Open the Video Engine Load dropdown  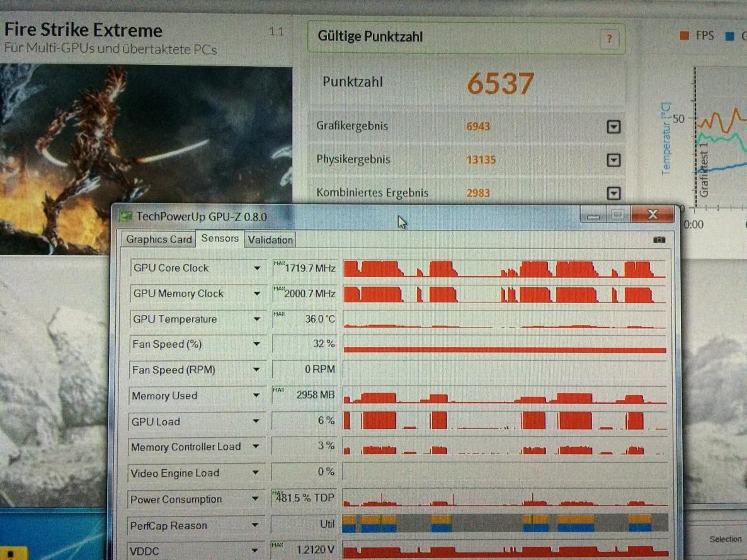tap(255, 472)
